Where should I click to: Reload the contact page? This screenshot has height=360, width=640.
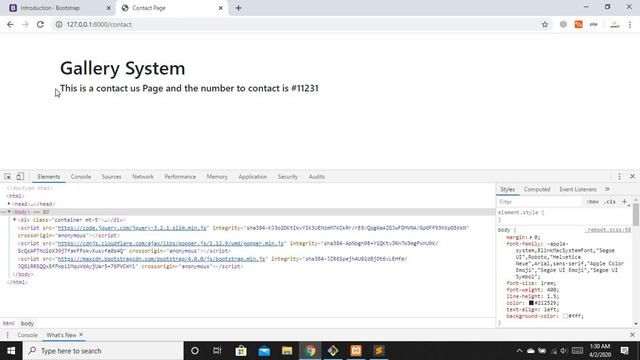pyautogui.click(x=40, y=24)
